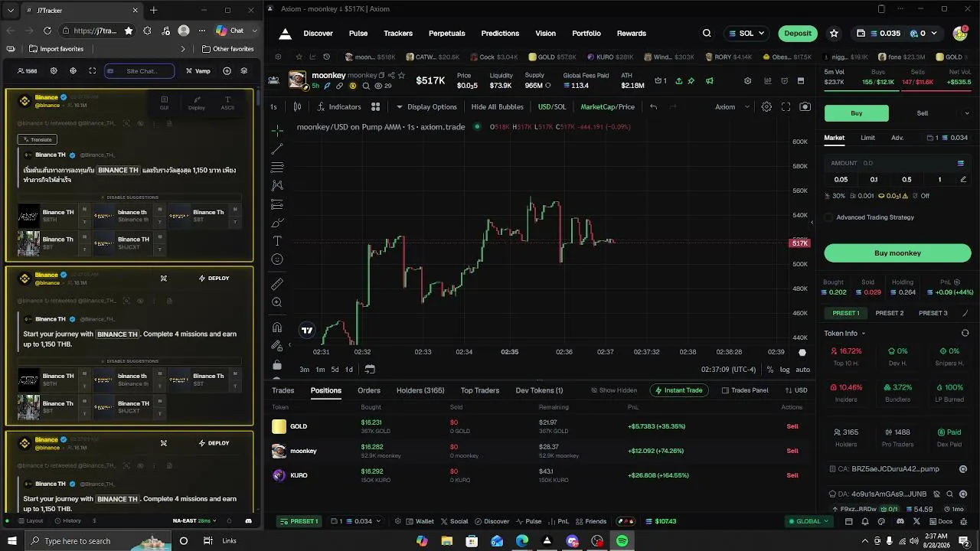Open the chart layout grid icon
Image resolution: width=980 pixels, height=551 pixels.
pos(375,107)
